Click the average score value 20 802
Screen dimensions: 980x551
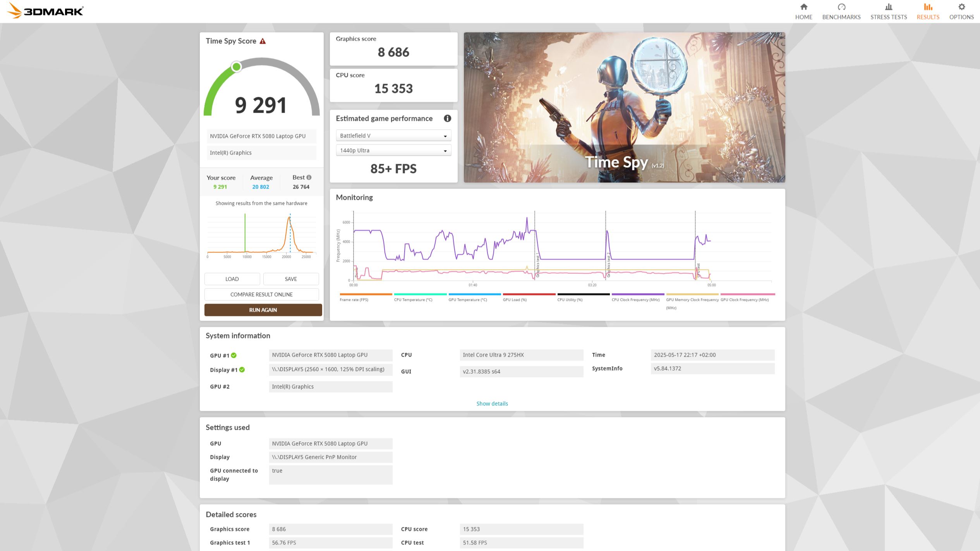[x=261, y=187]
